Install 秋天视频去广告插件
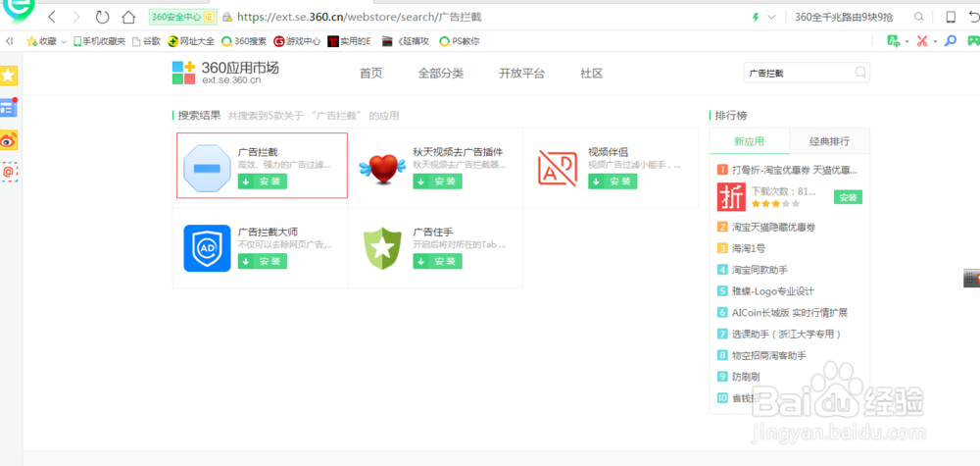Screen dimensions: 980x466 coord(437,181)
